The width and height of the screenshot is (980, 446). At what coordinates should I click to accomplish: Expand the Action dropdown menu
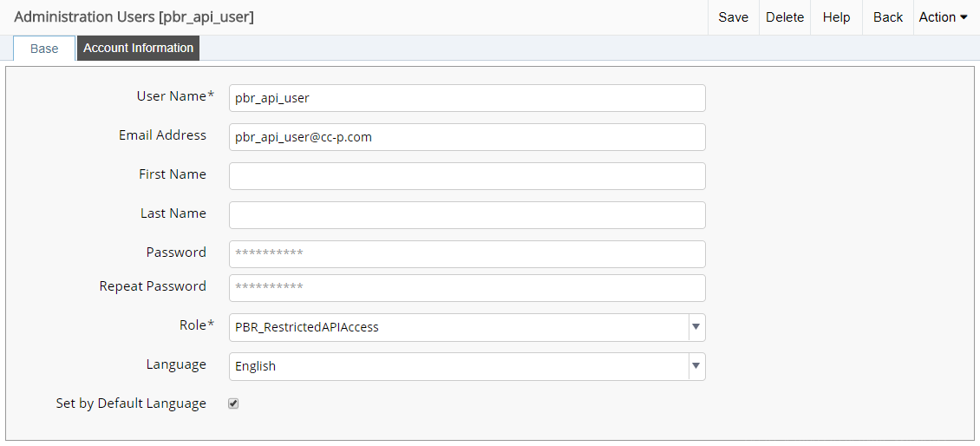point(943,17)
